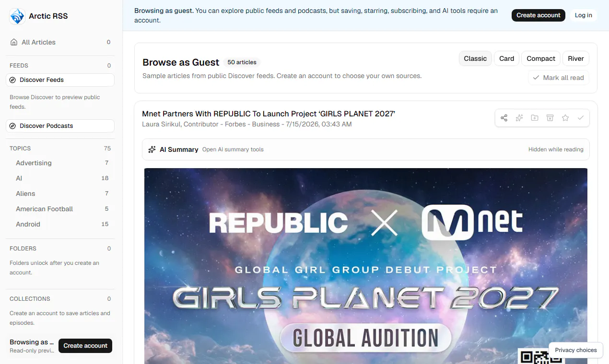Click the COLLECTIONS section header

pyautogui.click(x=30, y=299)
